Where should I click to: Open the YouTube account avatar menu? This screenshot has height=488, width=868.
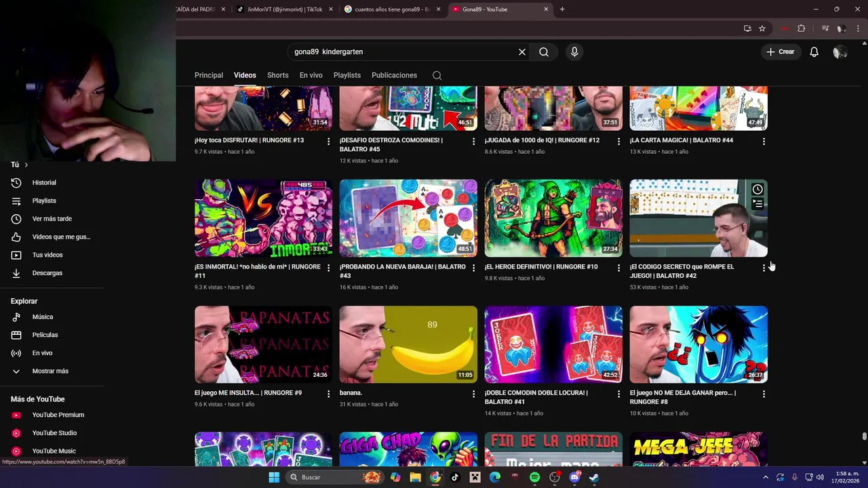tap(840, 52)
